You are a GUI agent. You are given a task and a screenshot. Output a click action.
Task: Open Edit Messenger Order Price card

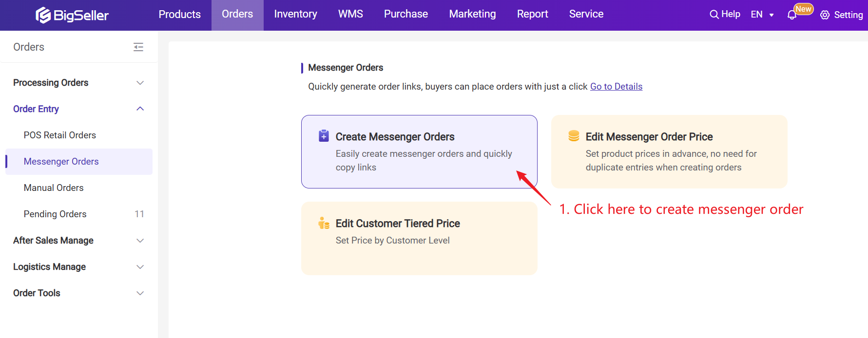(x=669, y=151)
